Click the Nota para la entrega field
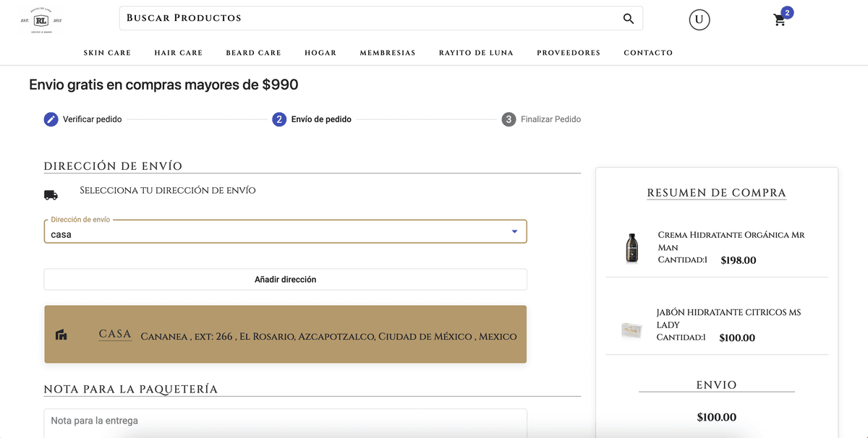 (285, 423)
